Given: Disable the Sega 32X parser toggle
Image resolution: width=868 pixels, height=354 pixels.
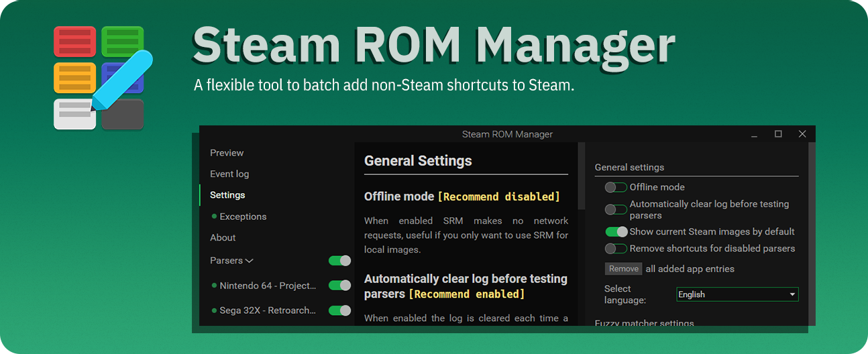Looking at the screenshot, I should (x=339, y=310).
